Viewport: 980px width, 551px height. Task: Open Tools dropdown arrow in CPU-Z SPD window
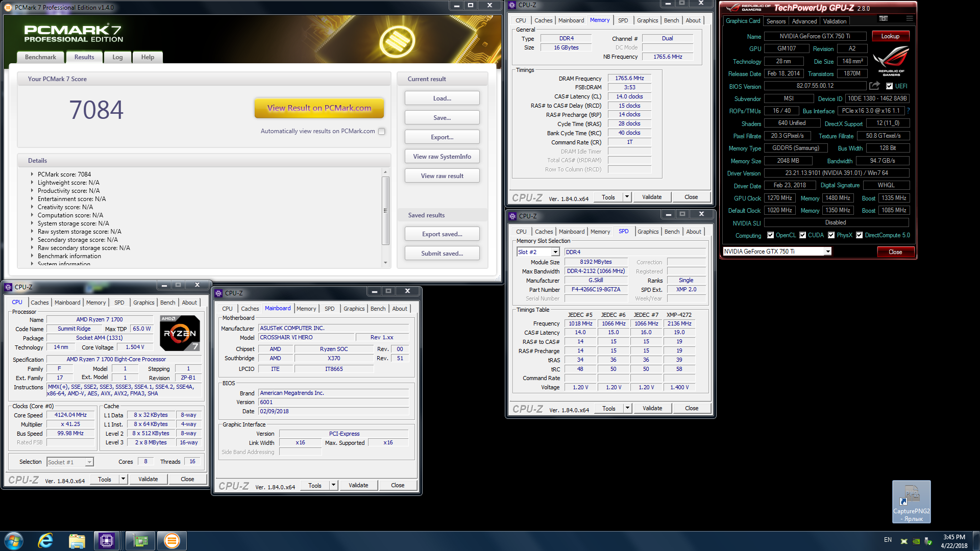click(628, 408)
